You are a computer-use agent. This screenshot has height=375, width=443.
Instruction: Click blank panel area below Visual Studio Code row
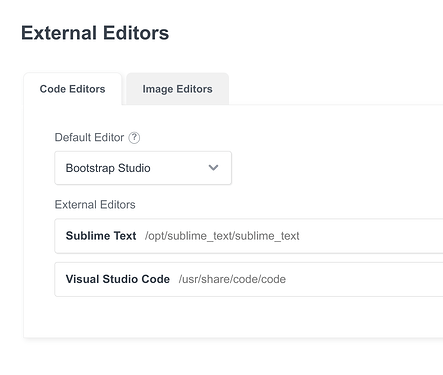coord(233,317)
